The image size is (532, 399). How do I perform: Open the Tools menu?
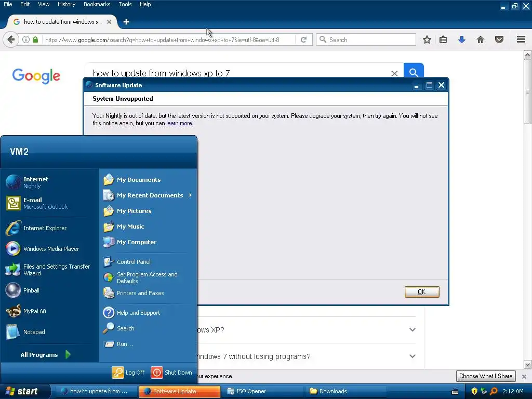point(125,4)
